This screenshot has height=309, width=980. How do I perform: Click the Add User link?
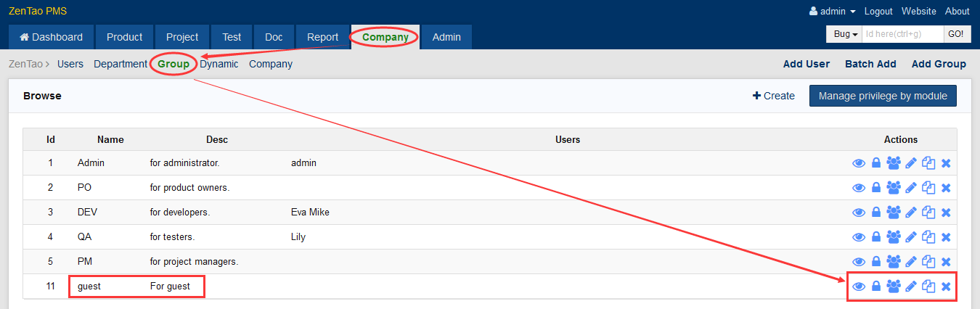click(806, 64)
